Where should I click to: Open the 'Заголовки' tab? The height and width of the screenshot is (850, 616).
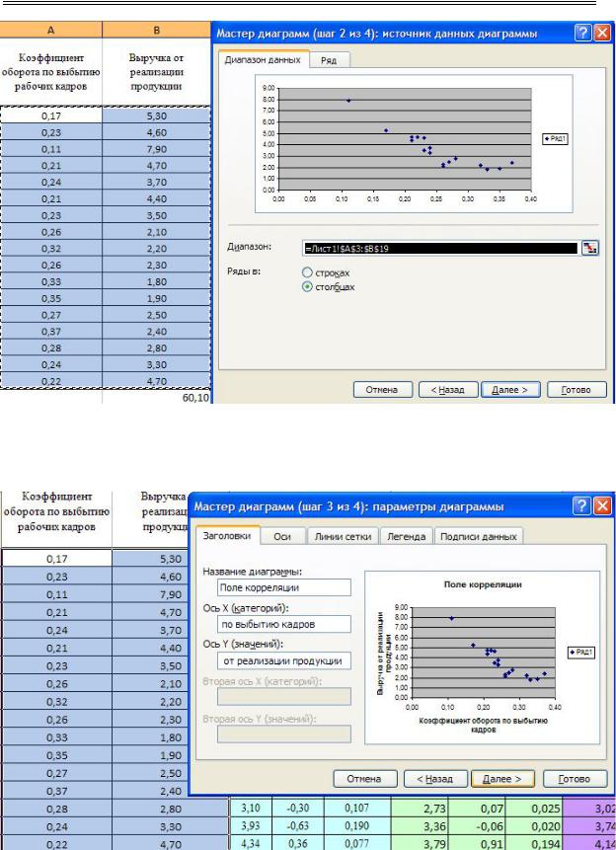[227, 536]
